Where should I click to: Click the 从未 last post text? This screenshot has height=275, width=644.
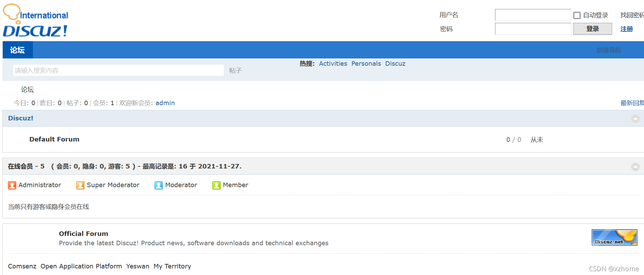point(537,140)
